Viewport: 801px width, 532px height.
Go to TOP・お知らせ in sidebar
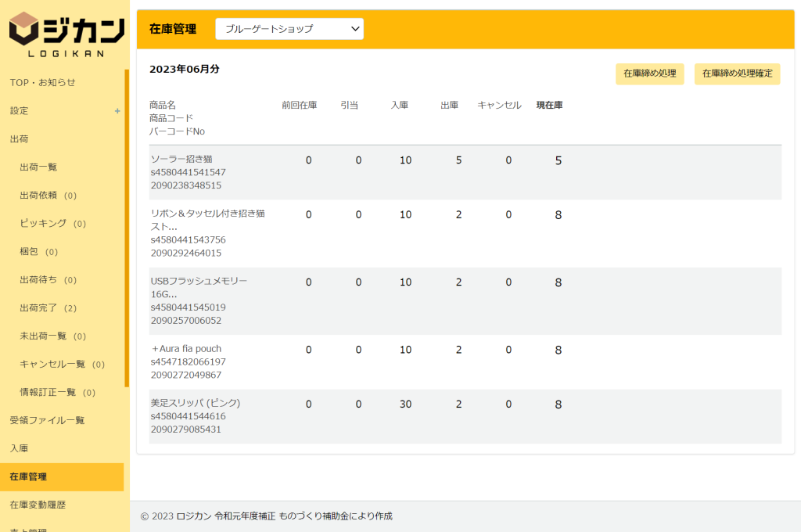[x=42, y=83]
